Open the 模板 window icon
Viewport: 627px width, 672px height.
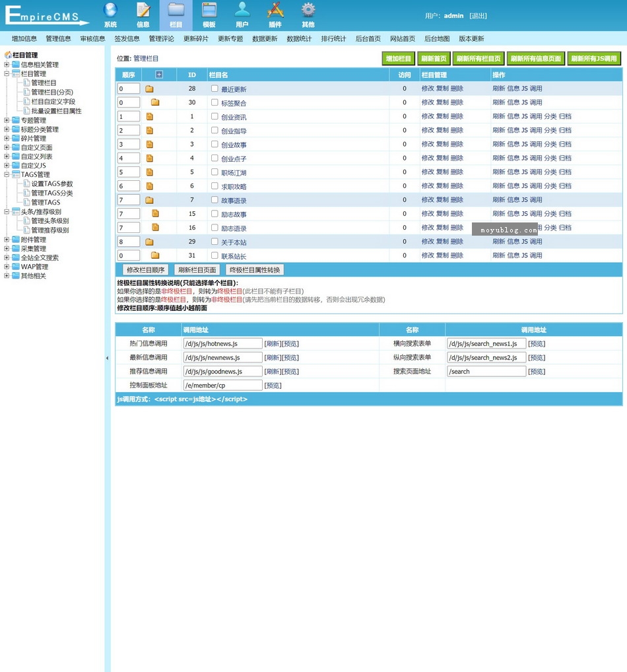[x=209, y=10]
